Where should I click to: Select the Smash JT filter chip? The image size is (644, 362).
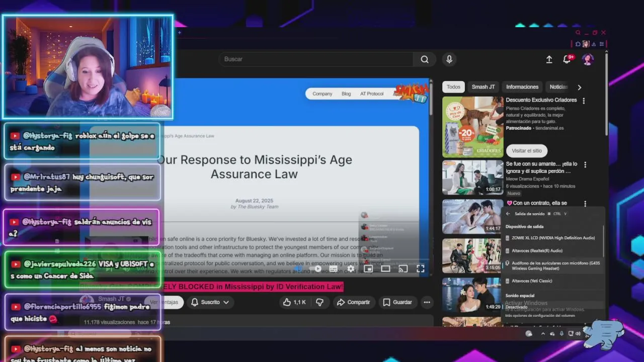pyautogui.click(x=483, y=87)
